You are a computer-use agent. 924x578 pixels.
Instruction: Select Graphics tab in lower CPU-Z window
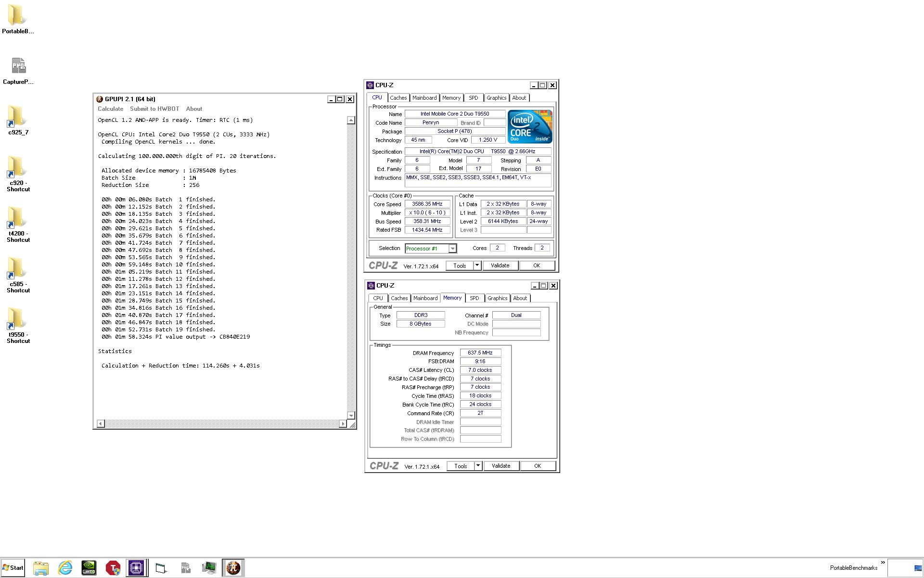(497, 298)
